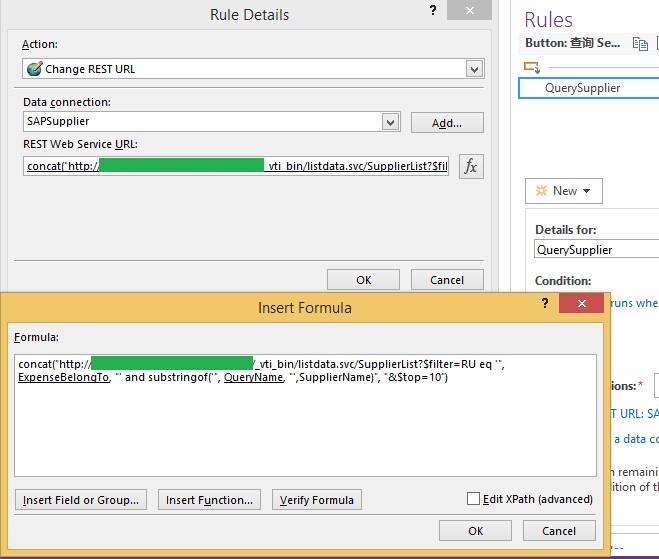
Task: Click the copy rule icon in Rules pane
Action: click(x=640, y=44)
